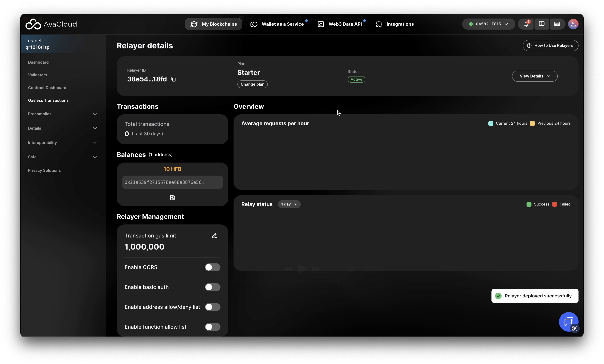Open How to Use Relayers link

(x=550, y=45)
